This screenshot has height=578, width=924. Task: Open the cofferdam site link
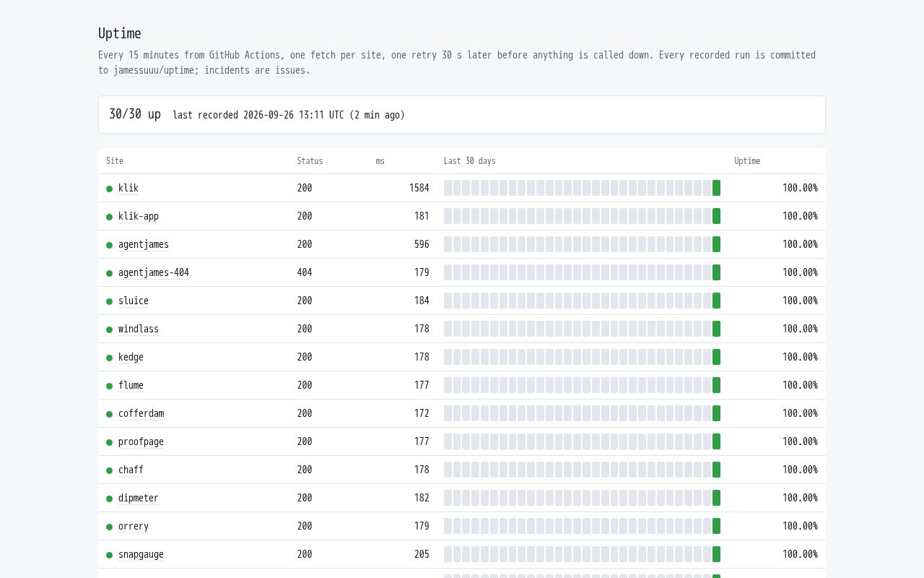(141, 413)
